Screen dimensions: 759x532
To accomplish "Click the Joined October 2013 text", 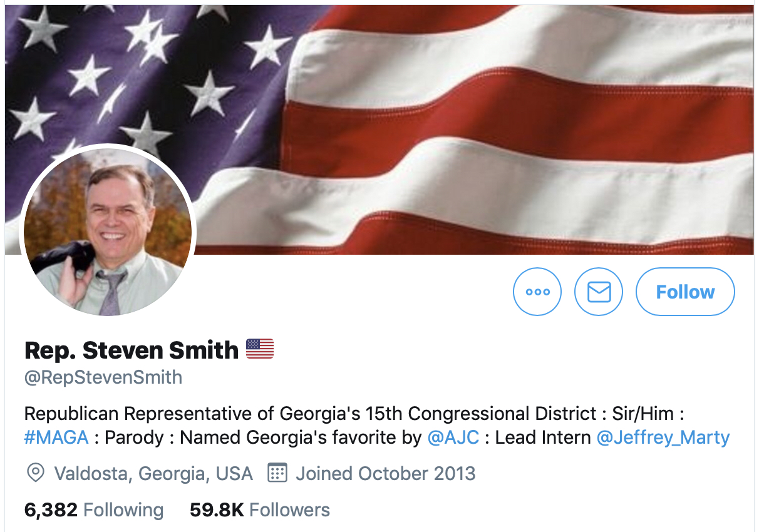I will (x=386, y=473).
